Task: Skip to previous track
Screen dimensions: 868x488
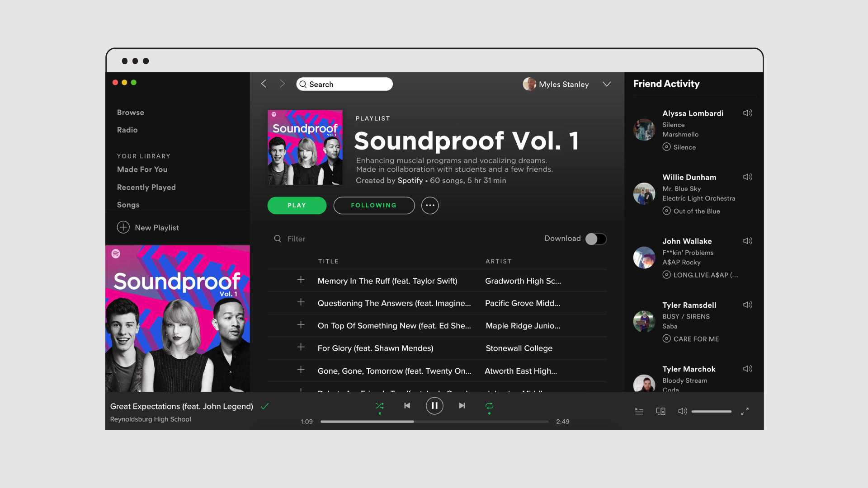Action: click(x=407, y=406)
